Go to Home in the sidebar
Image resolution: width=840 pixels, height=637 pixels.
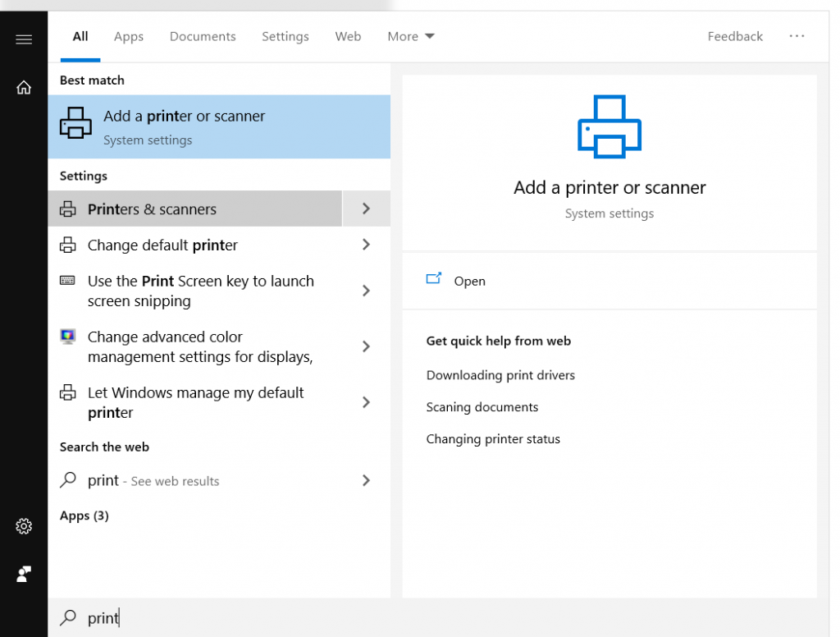[x=24, y=87]
